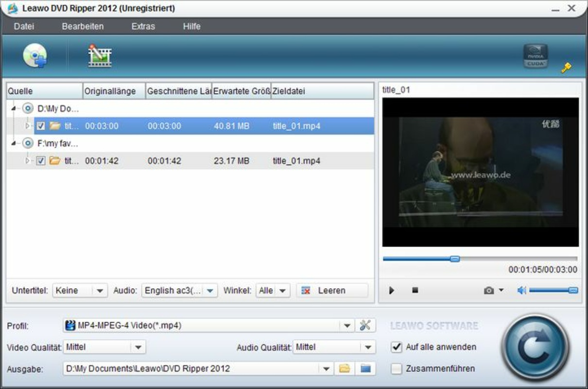Open profile settings wrench icon
The width and height of the screenshot is (588, 389).
tap(365, 325)
